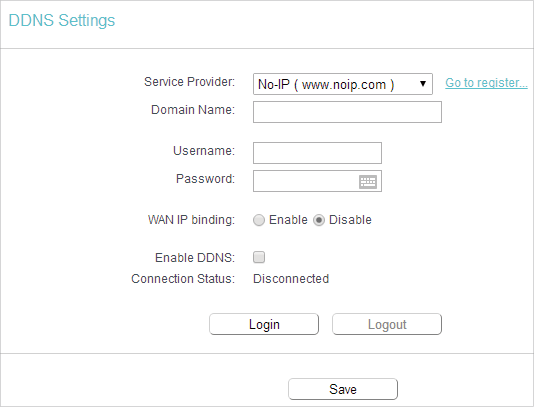Select the Disable radio button for WAN IP binding
The height and width of the screenshot is (407, 534).
[319, 220]
